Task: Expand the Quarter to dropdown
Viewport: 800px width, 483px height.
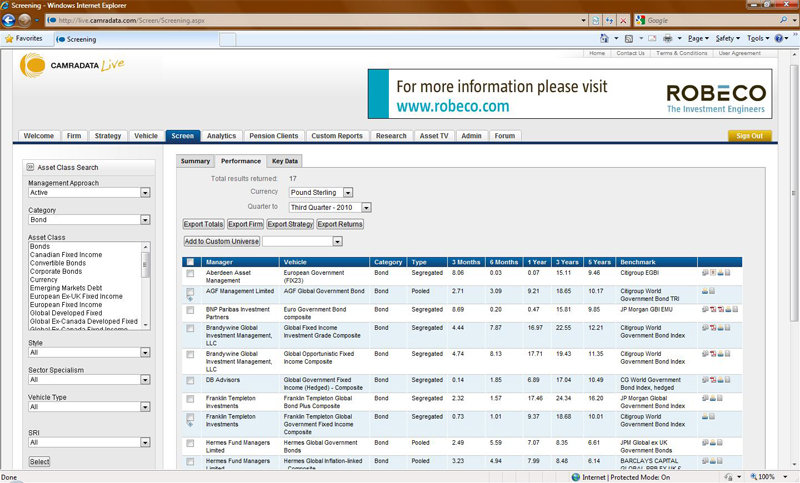Action: pos(366,208)
